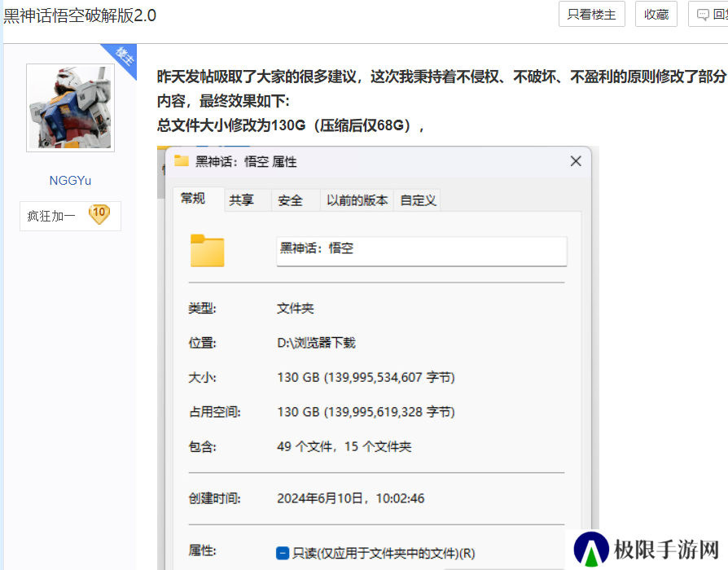Click the large folder icon in properties
728x570 pixels.
click(x=207, y=251)
